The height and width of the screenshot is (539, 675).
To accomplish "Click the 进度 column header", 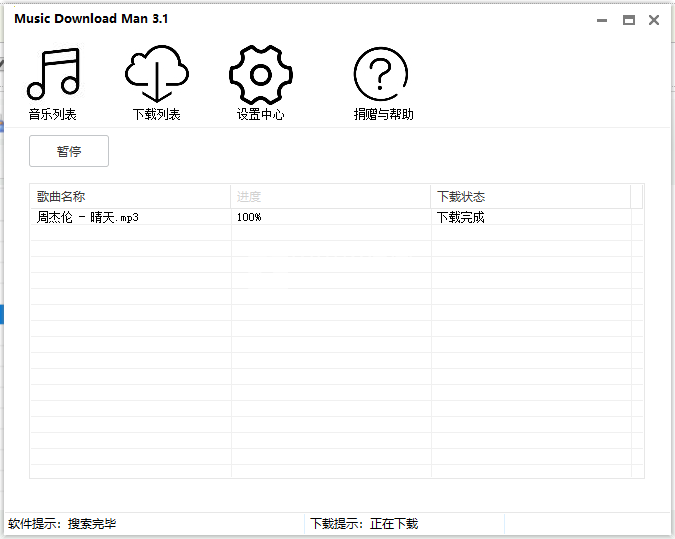I will click(x=331, y=197).
